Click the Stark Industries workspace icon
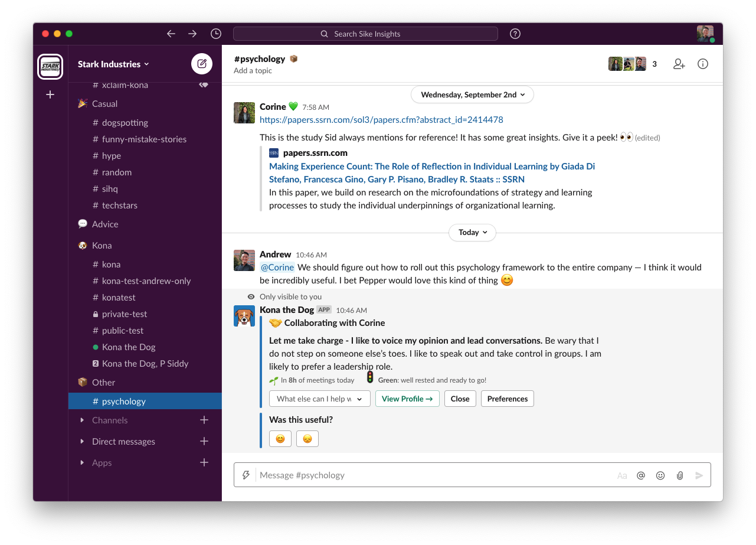This screenshot has width=756, height=545. pos(50,67)
